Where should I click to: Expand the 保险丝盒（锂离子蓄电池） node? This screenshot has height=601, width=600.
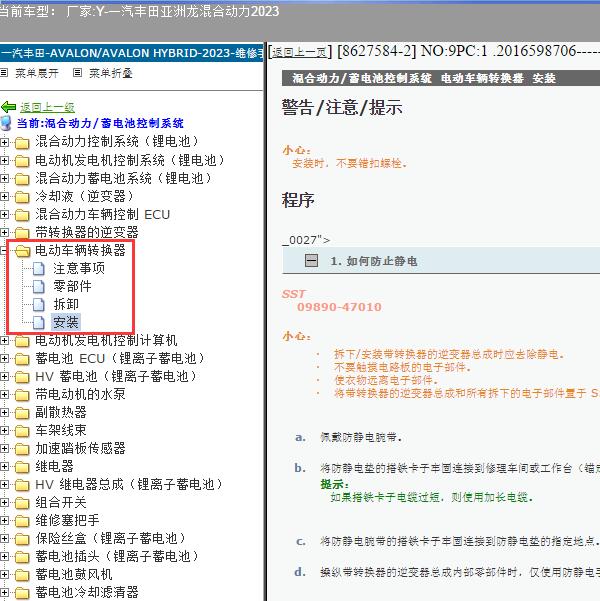click(x=4, y=539)
